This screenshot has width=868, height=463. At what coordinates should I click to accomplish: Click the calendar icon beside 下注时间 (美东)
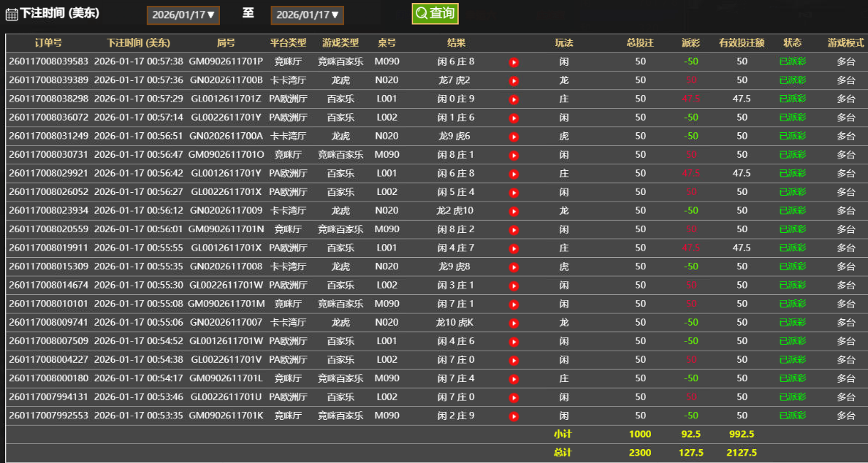click(12, 15)
